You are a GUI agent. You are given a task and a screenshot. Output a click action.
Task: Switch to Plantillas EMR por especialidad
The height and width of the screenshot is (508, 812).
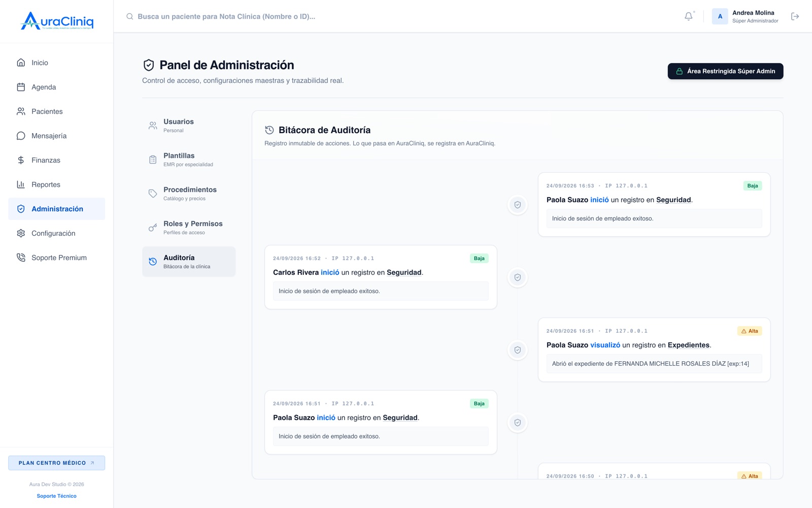click(x=189, y=160)
